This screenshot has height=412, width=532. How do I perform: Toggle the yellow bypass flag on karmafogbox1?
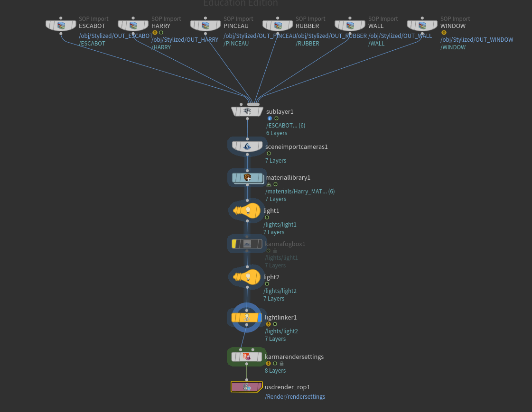pos(234,244)
